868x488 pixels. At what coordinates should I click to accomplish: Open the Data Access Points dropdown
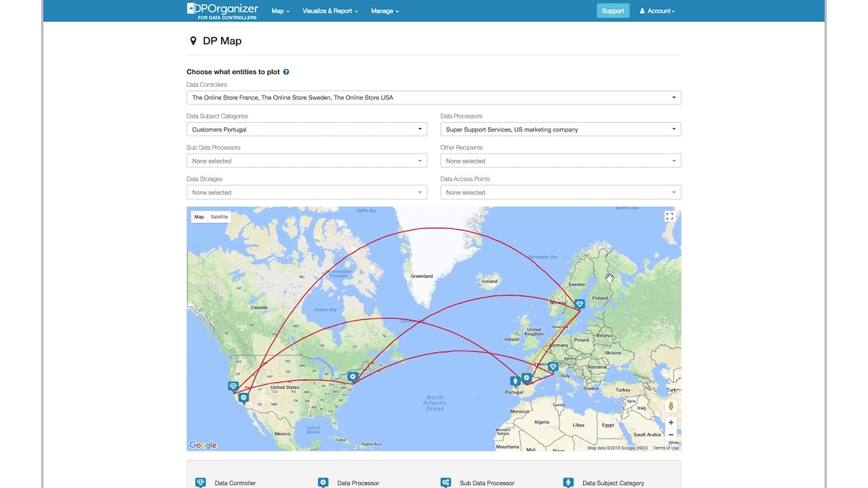tap(561, 192)
